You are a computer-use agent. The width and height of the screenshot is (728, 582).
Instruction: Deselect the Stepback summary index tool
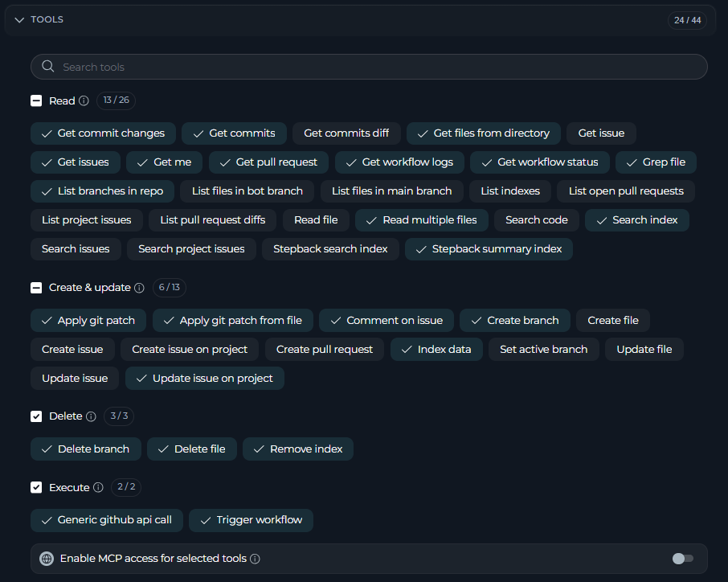tap(489, 249)
